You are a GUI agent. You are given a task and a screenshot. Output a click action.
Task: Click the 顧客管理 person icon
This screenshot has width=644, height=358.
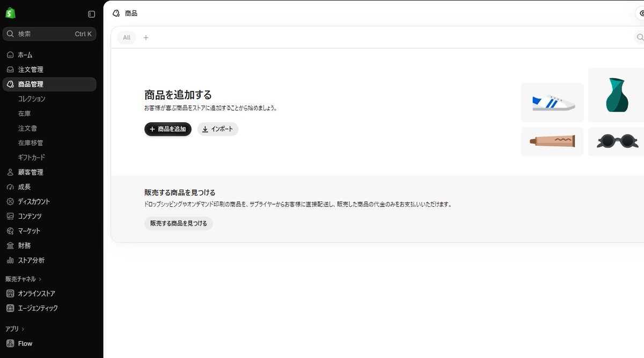pos(10,172)
